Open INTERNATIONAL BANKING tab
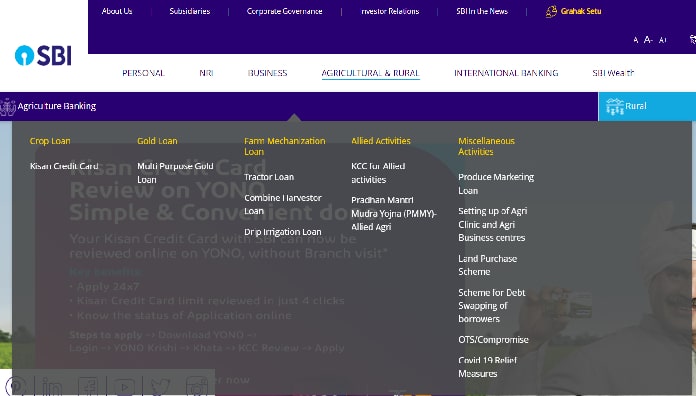 (x=506, y=73)
